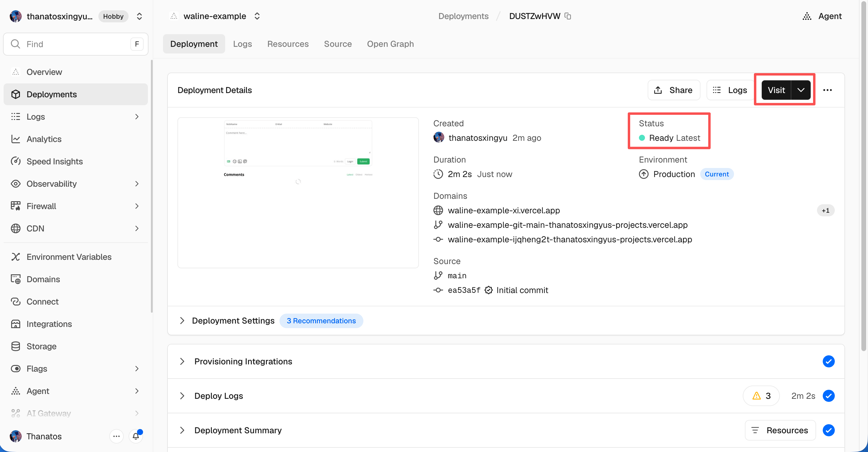Screen dimensions: 868x452
Task: Select Deployments in the sidebar
Action: click(75, 94)
